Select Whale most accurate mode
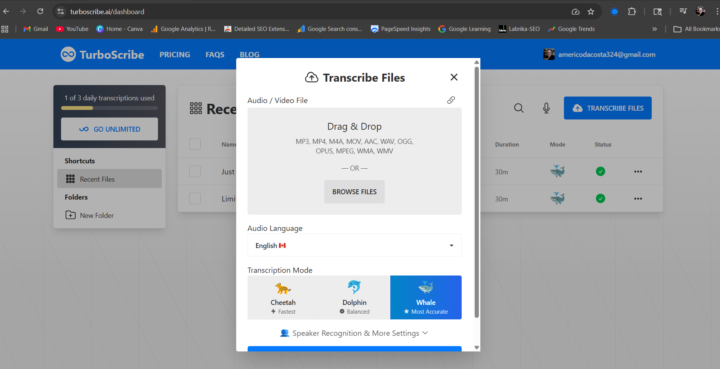720x369 pixels. pos(426,297)
